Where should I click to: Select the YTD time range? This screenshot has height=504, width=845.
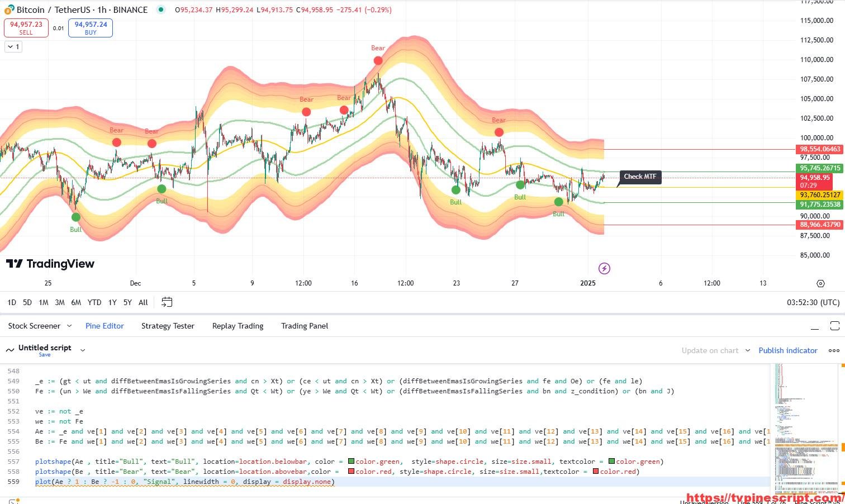tap(94, 302)
